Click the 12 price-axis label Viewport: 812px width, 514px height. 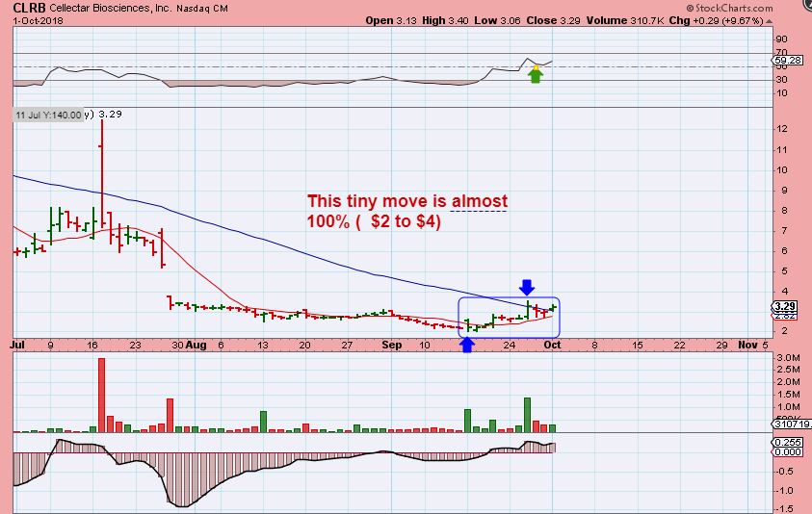click(x=781, y=128)
